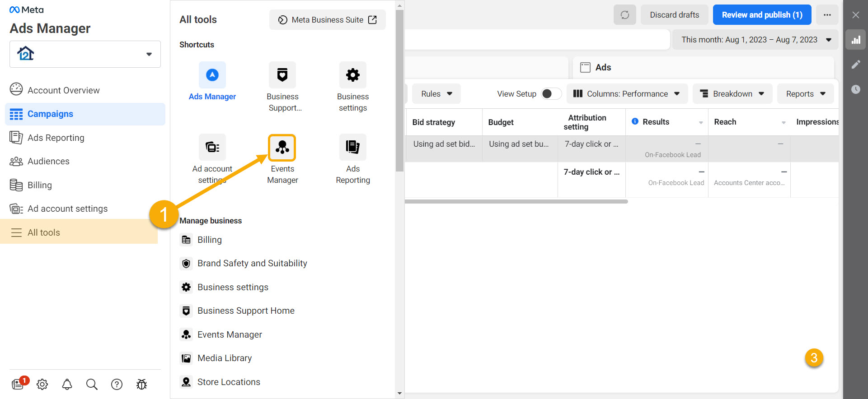The image size is (868, 399).
Task: Go to Account Overview
Action: (x=85, y=90)
